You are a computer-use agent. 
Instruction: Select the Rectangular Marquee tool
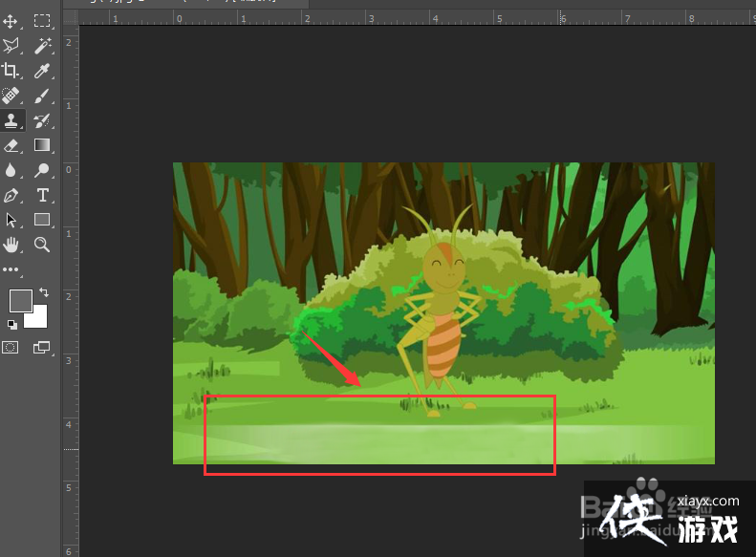tap(42, 21)
